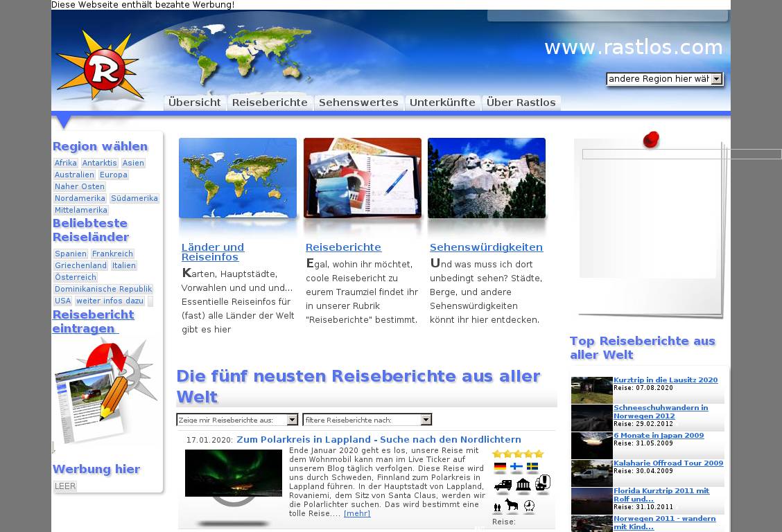Click the museum building icon
The height and width of the screenshot is (532, 782).
pos(523,485)
